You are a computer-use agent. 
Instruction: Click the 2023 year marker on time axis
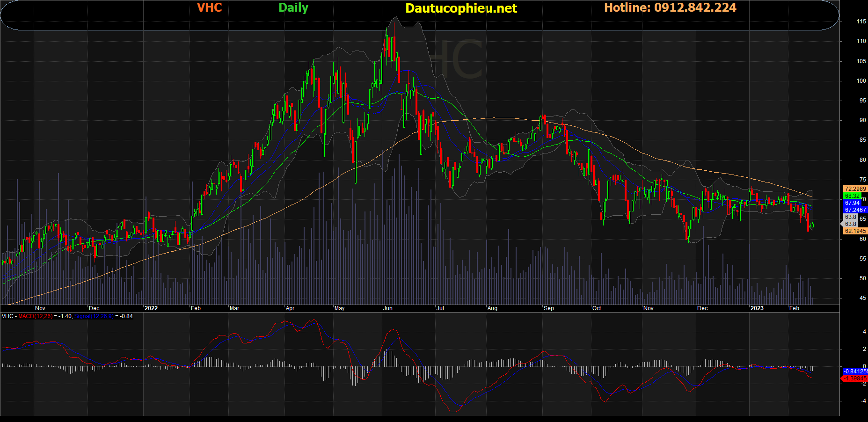pyautogui.click(x=757, y=308)
